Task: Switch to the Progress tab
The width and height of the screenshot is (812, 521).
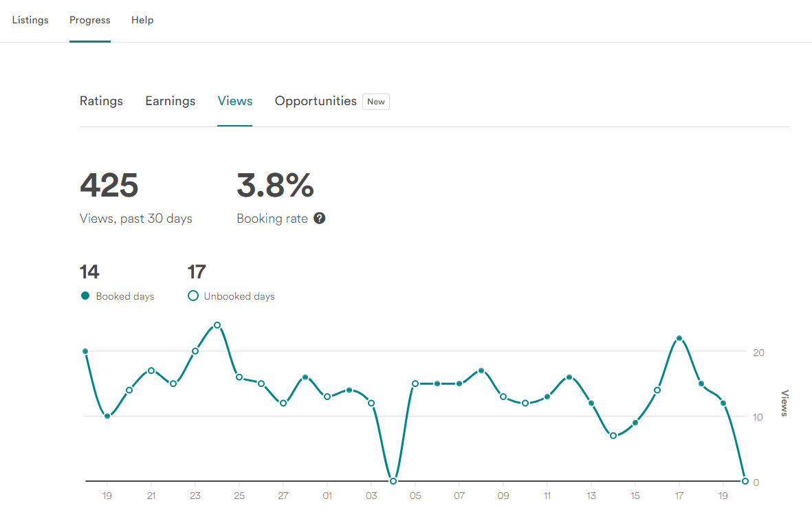Action: 90,20
